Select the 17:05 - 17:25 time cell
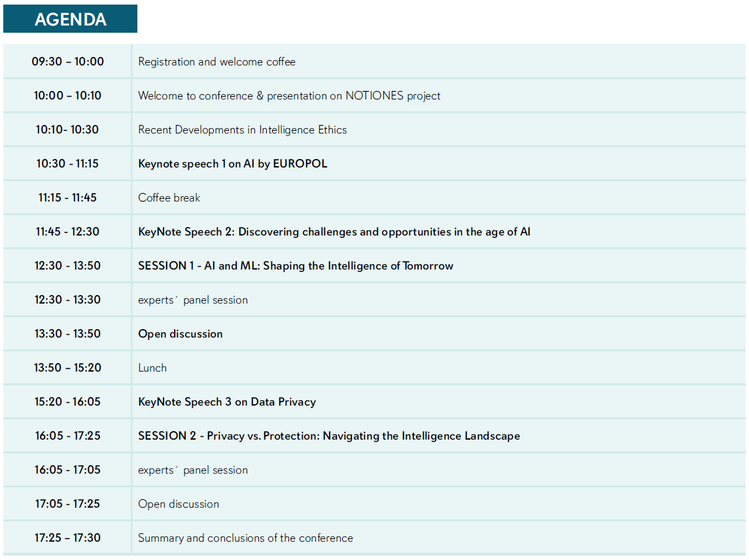The height and width of the screenshot is (560, 749). pos(67,504)
